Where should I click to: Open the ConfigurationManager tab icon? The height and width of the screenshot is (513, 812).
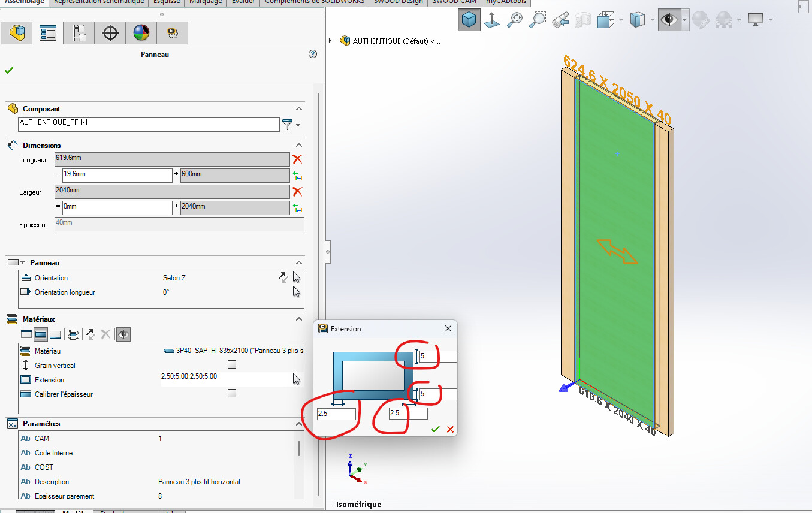[x=79, y=33]
